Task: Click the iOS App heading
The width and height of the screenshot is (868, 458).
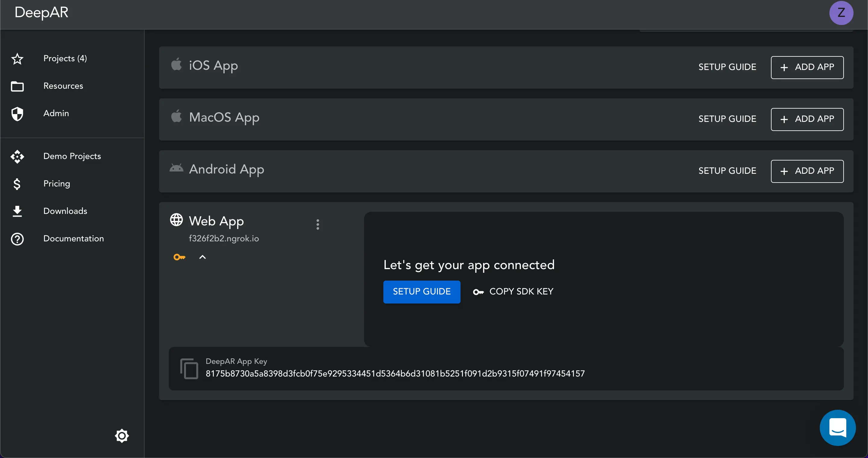Action: (213, 65)
